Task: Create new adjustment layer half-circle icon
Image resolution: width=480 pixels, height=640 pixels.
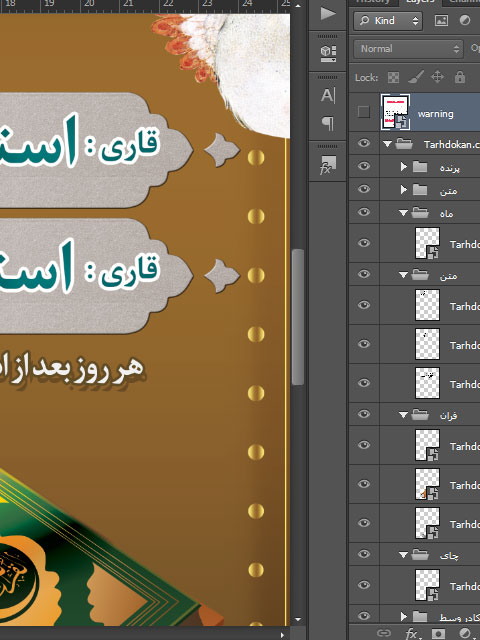Action: click(x=465, y=633)
